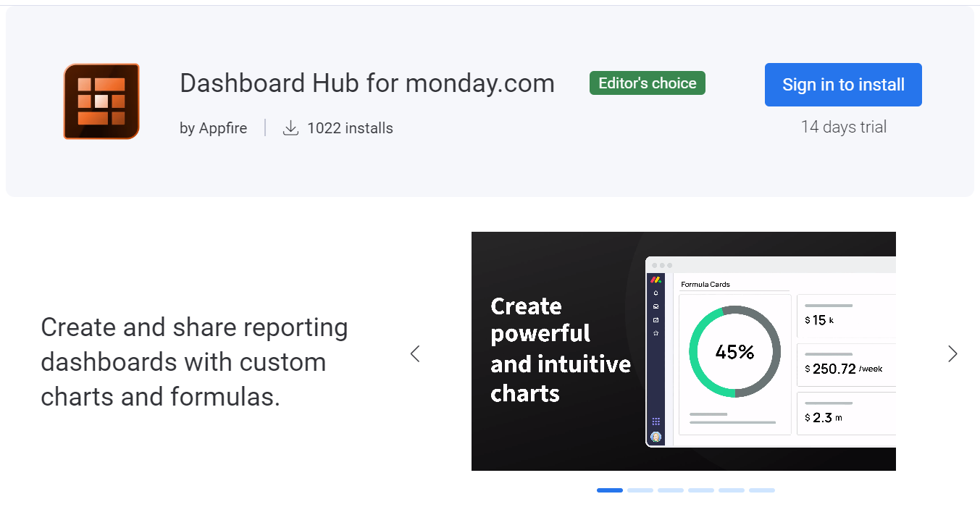
Task: Select the third carousel indicator dot
Action: pyautogui.click(x=671, y=490)
